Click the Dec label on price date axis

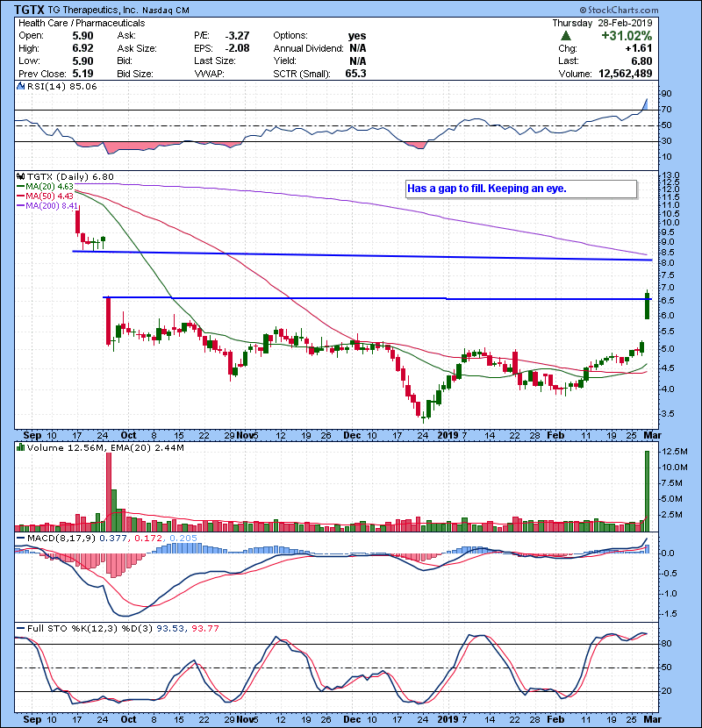354,435
